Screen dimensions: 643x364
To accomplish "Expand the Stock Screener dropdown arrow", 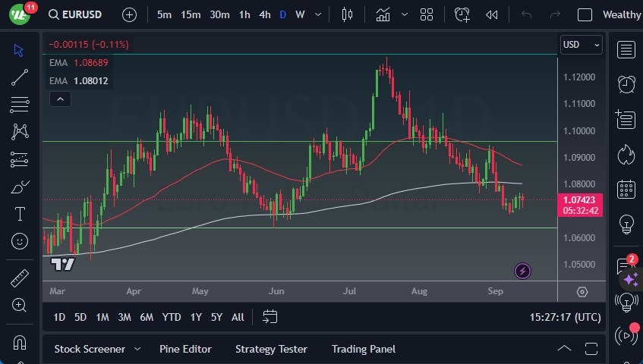I will click(x=137, y=349).
